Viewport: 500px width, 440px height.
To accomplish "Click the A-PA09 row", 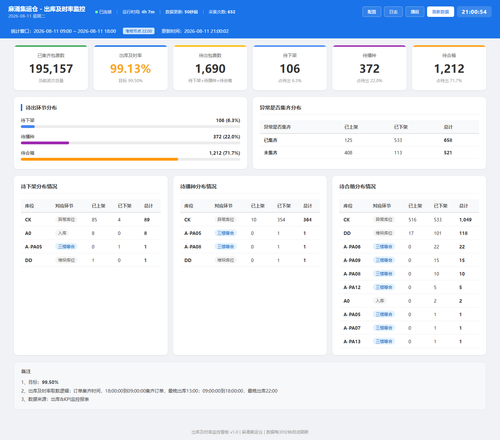I will pos(409,260).
